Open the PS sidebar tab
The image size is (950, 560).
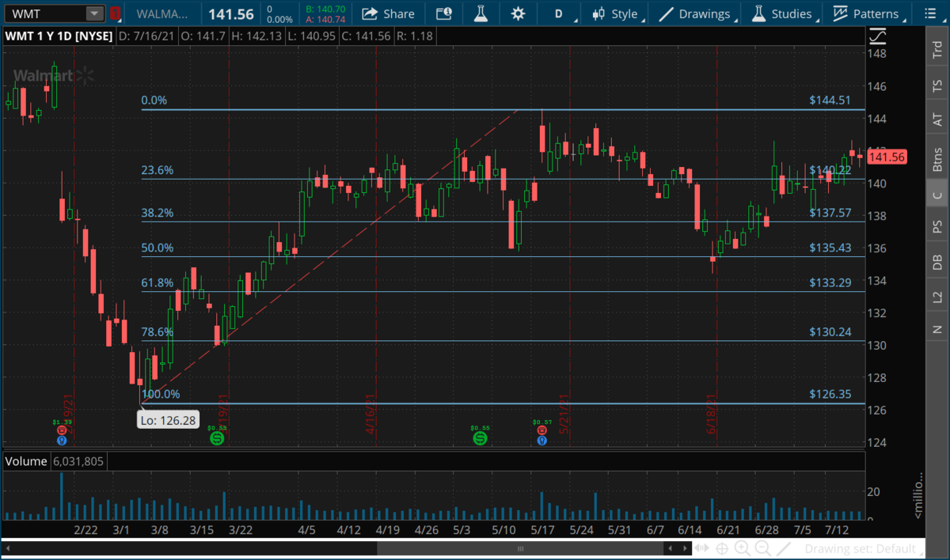pos(937,227)
